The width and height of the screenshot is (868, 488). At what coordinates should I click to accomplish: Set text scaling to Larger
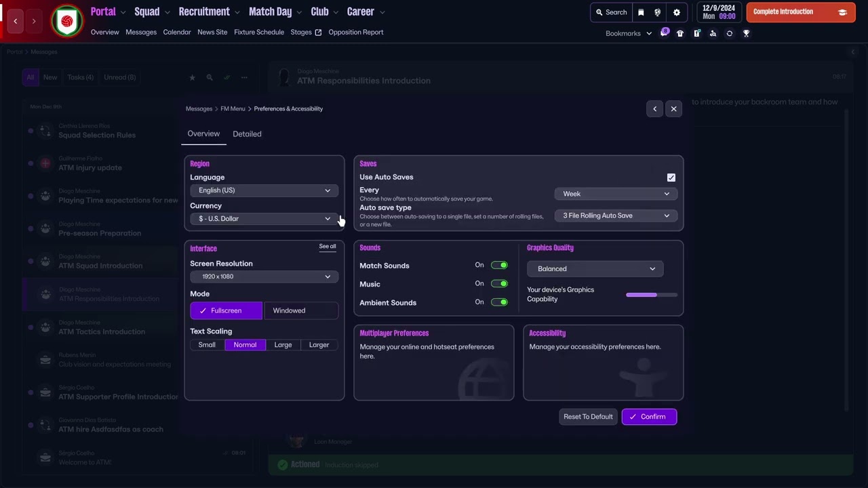[x=319, y=345]
